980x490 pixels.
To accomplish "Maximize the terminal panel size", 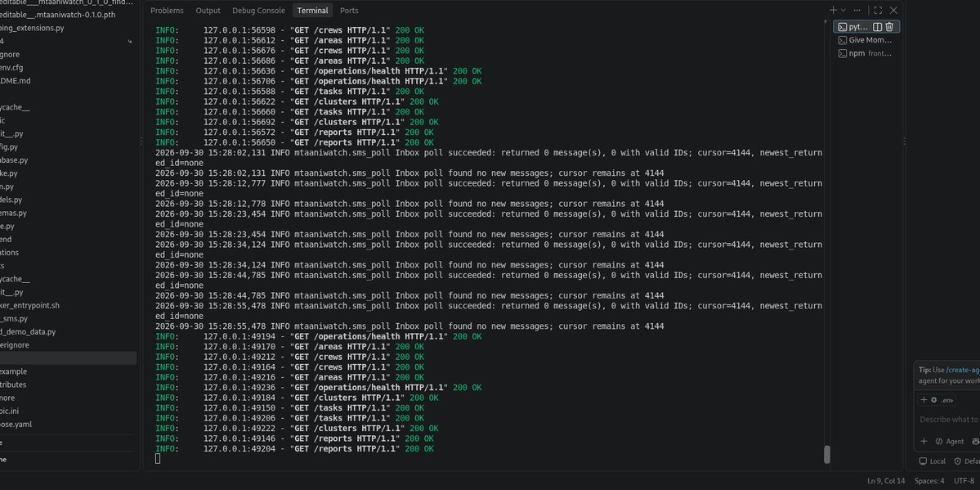I will [878, 10].
